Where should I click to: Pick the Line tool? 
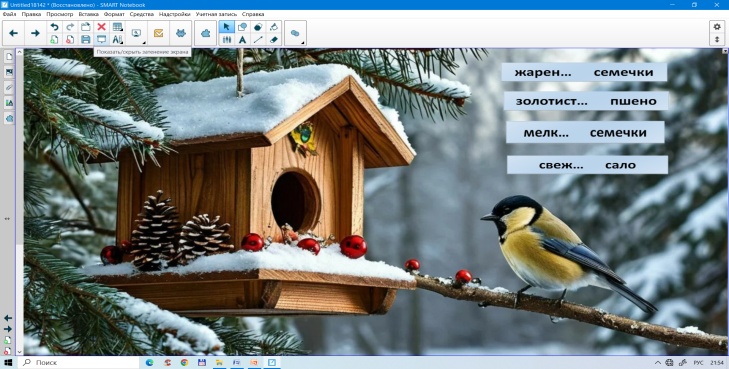[258, 40]
